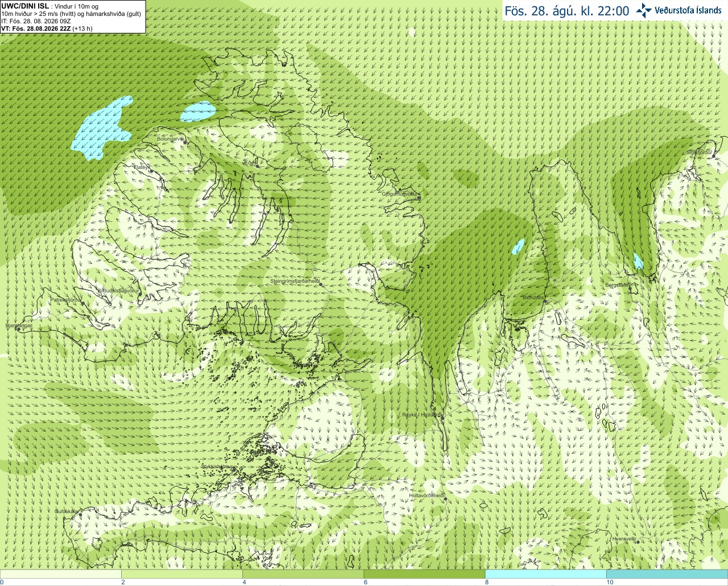Select the Patreksfjörður station dot
Image resolution: width=728 pixels, height=586 pixels.
point(83,303)
